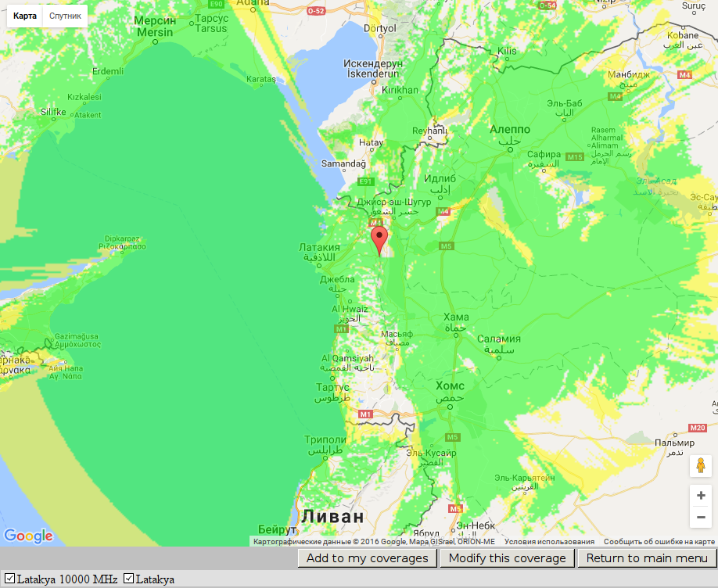Click the M15 road shield near Сафира
Screen dimensions: 718x588
coord(575,157)
